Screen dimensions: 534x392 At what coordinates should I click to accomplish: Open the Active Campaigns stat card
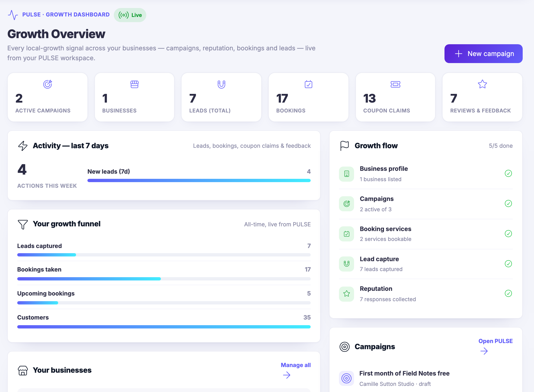point(48,97)
